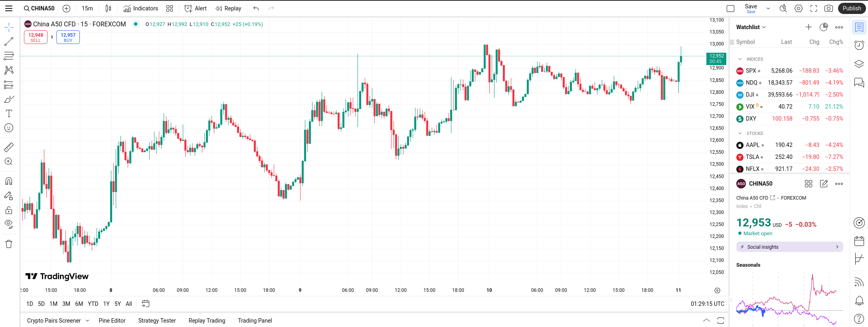Screen dimensions: 868x327
Task: Open China A50 CFD external link
Action: (x=773, y=198)
